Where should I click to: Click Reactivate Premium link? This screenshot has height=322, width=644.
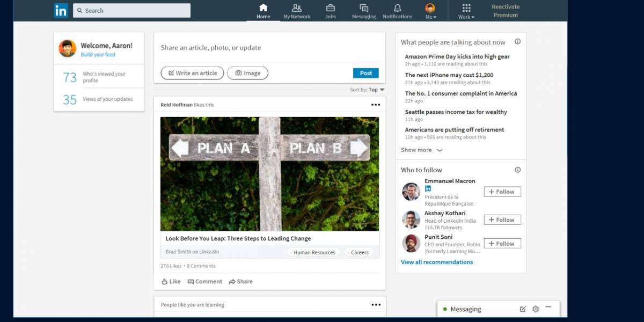click(x=506, y=11)
